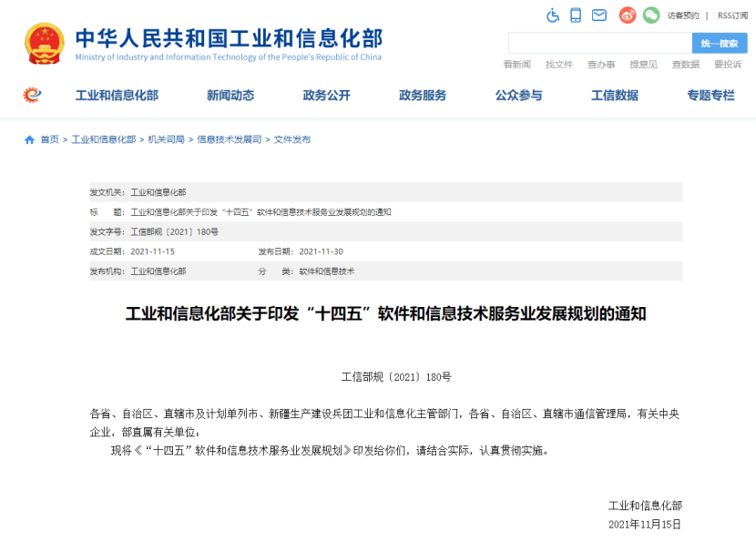The width and height of the screenshot is (756, 542).
Task: Click the 发布日期 value 2021-11-30
Action: (x=322, y=251)
